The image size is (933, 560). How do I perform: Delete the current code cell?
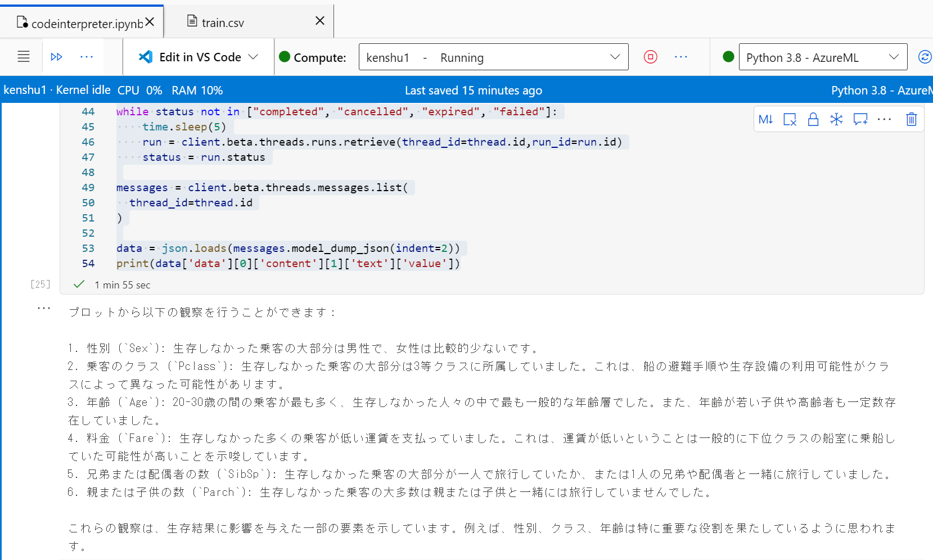coord(912,119)
